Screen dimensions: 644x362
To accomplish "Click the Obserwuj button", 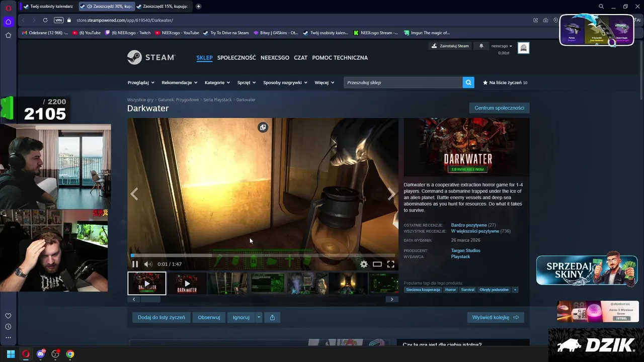I will [209, 317].
